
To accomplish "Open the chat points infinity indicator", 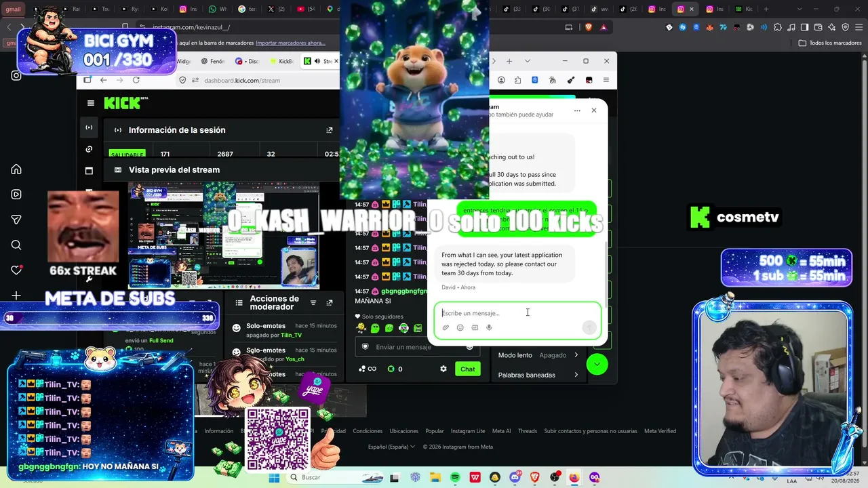I will 368,369.
